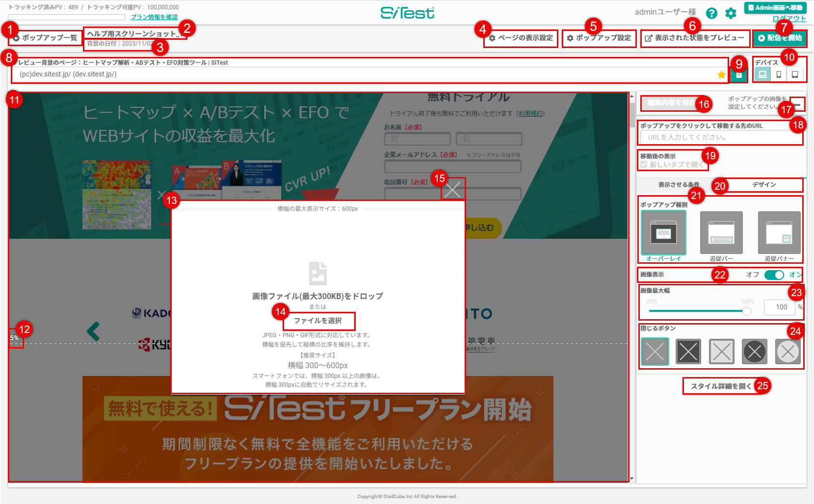Open the settings gear next to adminユーザー様

731,13
